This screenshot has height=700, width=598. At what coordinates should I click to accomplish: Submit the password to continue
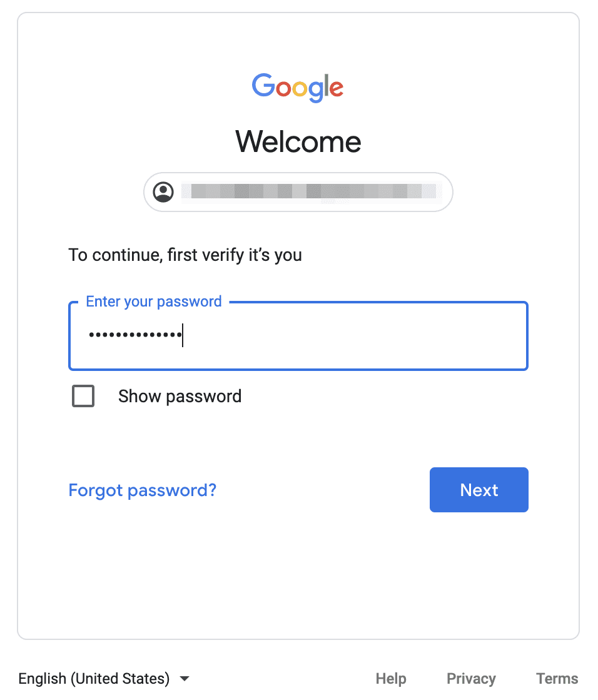pyautogui.click(x=479, y=490)
